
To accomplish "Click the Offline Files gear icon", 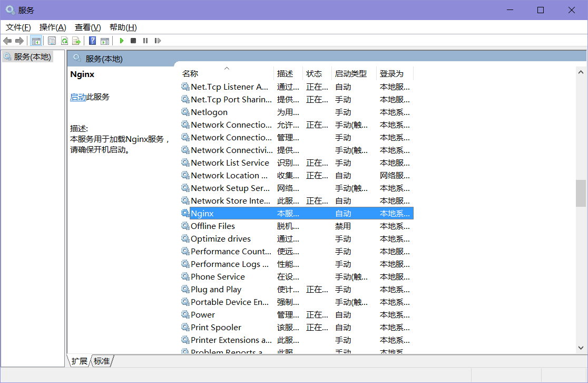I will [185, 226].
